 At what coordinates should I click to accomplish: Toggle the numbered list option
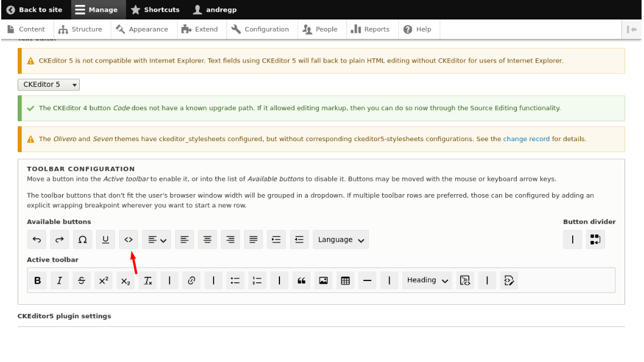click(256, 280)
